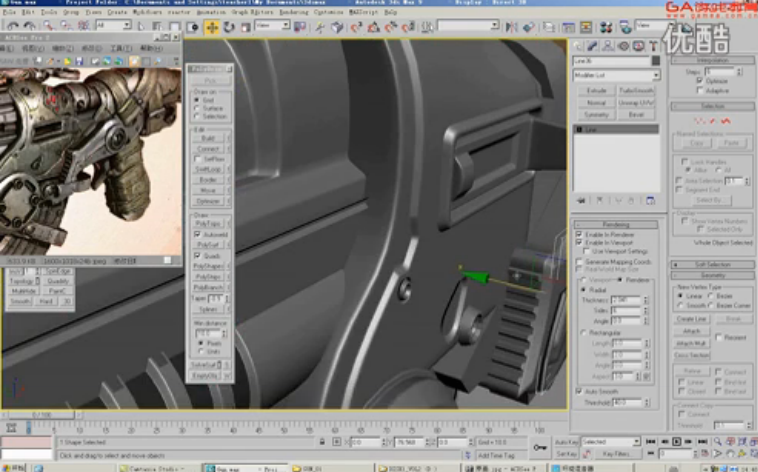The width and height of the screenshot is (758, 472).
Task: Click the Play Animation button
Action: tap(676, 442)
